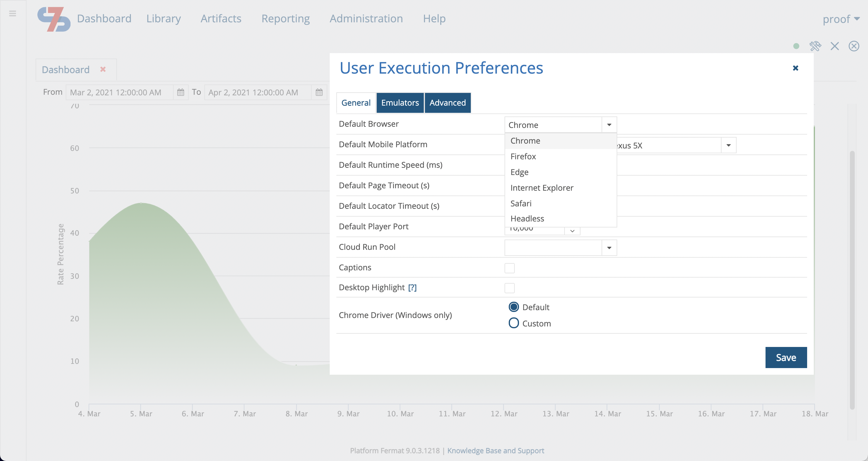The image size is (868, 461).
Task: Open the Knowledge Base and Support link
Action: click(x=495, y=450)
